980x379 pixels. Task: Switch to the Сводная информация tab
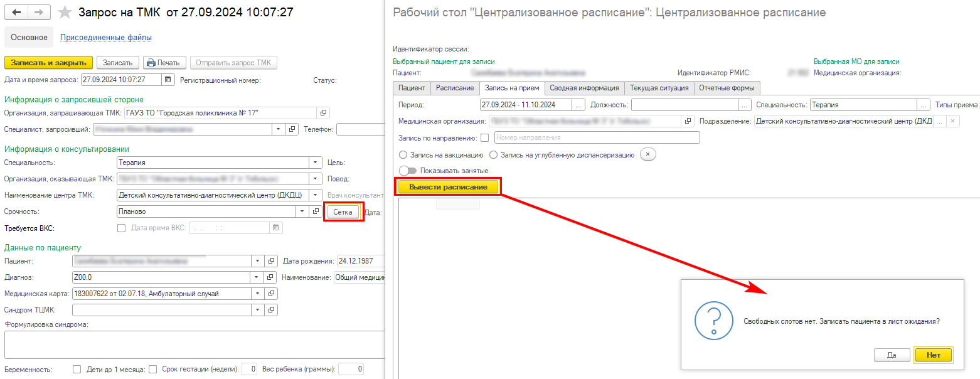click(584, 88)
